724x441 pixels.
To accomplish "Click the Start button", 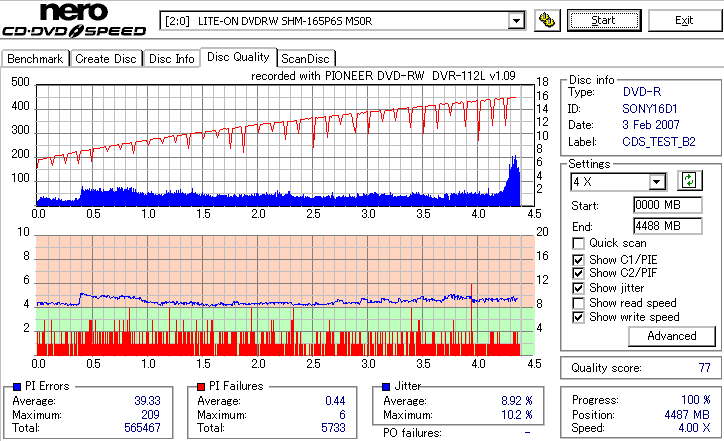I will [x=604, y=20].
